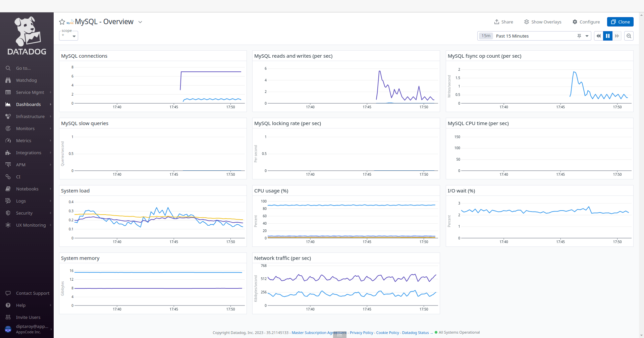Expand the Monitors sidebar menu
The height and width of the screenshot is (338, 644).
25,128
